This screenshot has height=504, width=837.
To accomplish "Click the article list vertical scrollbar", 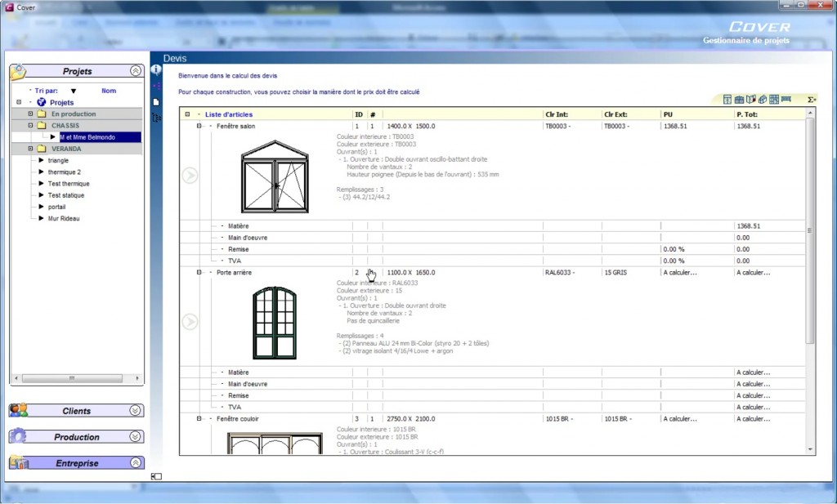I will 810,230.
